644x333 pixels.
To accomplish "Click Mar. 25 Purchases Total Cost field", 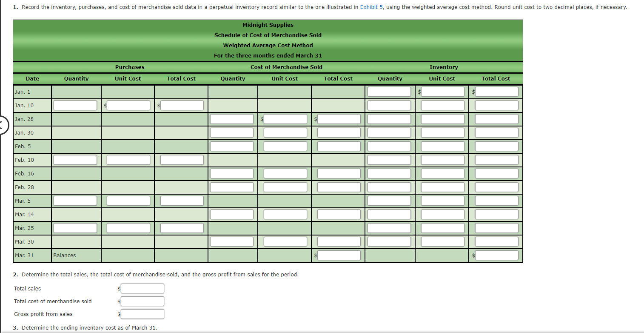I will [x=182, y=228].
